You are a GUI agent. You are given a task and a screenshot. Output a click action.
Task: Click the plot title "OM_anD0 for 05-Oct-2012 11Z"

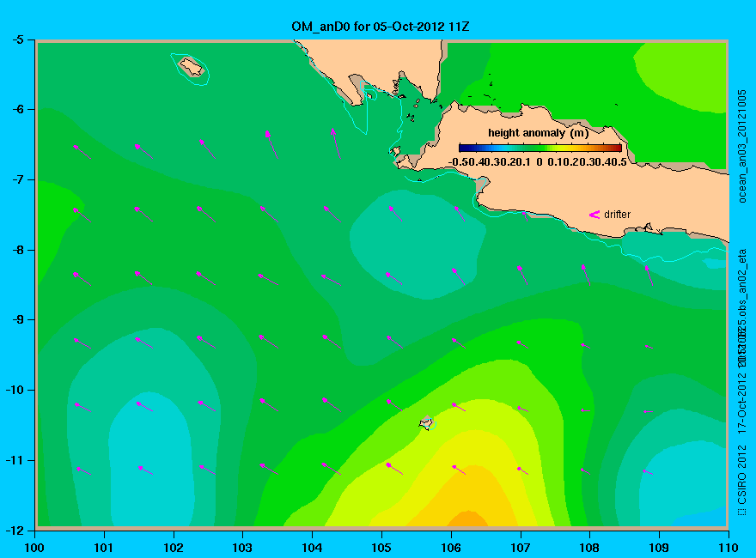point(380,26)
